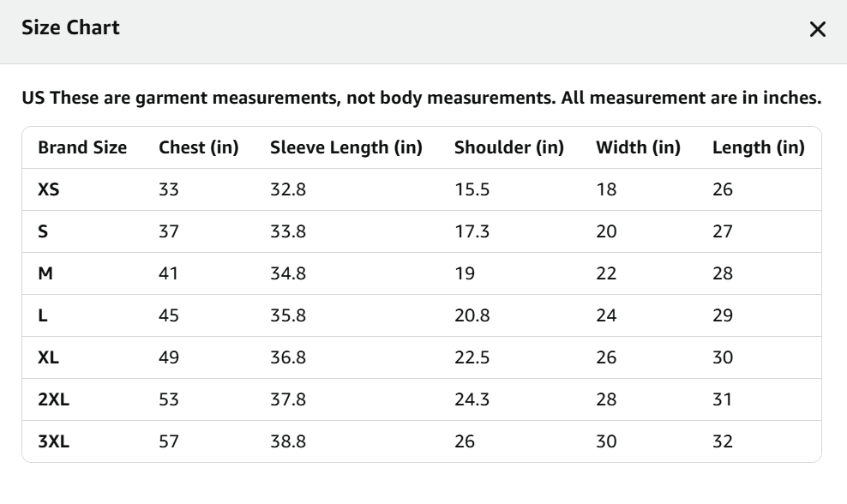Click length value 32 for 3XL
Image resolution: width=847 pixels, height=504 pixels.
(x=723, y=441)
